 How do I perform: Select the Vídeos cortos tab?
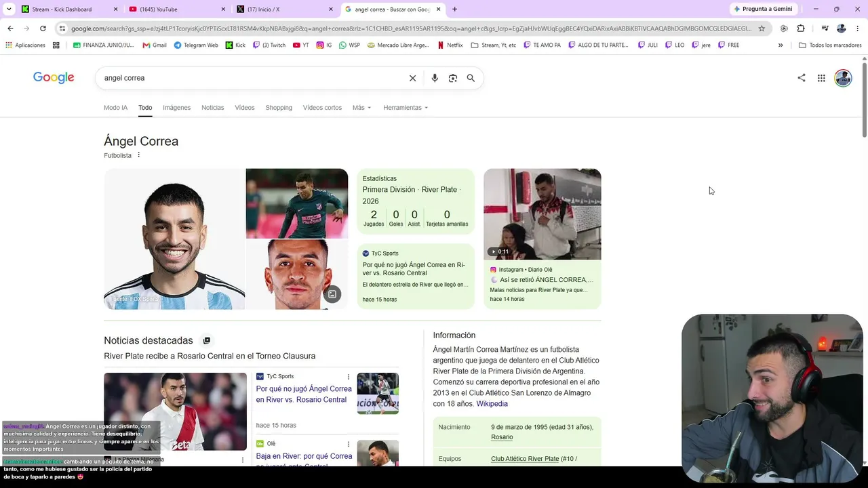tap(322, 108)
